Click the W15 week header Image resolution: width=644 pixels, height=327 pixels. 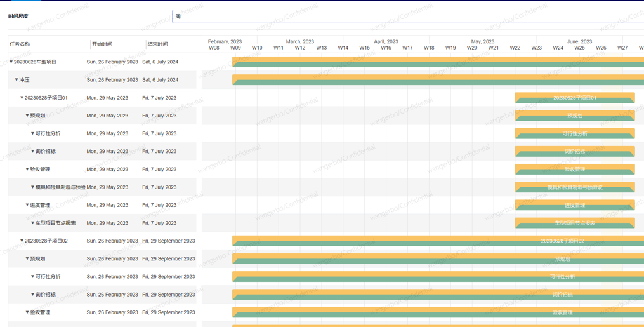coord(364,48)
